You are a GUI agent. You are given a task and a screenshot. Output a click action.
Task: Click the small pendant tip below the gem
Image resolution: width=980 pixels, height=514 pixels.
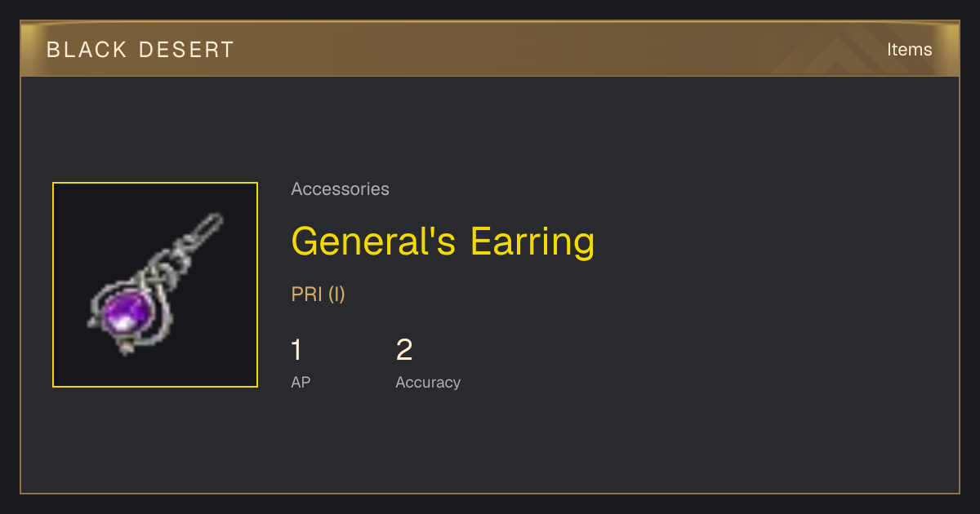tap(125, 348)
